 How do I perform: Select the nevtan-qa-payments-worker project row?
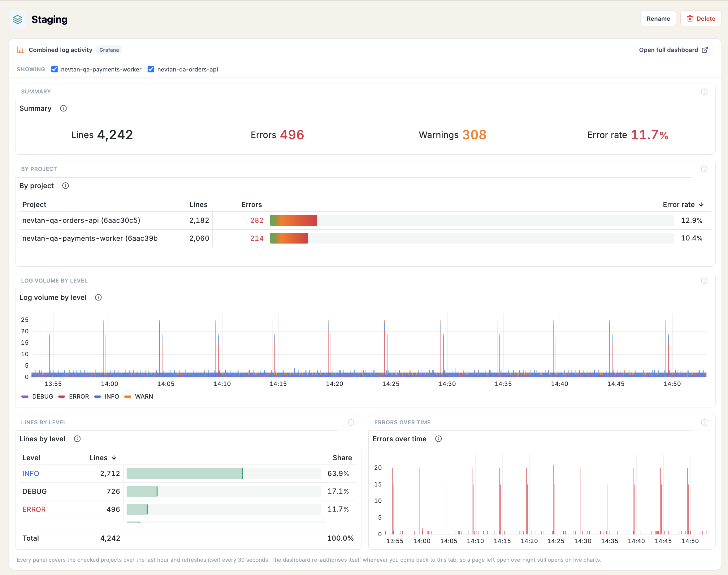[x=365, y=238]
